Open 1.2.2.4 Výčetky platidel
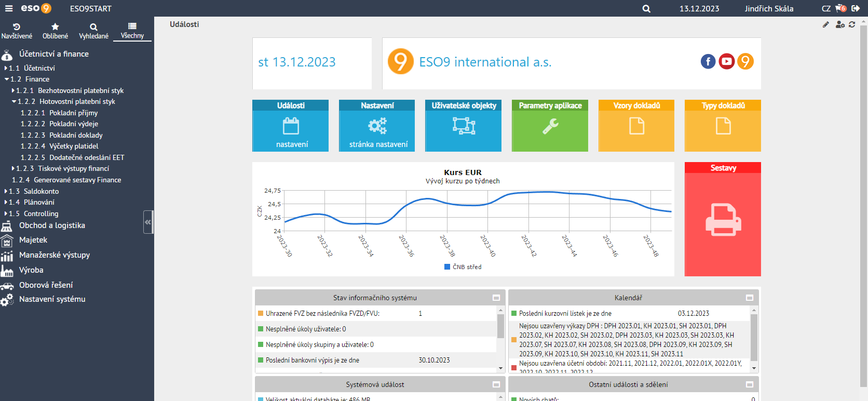The width and height of the screenshot is (868, 401). tap(59, 146)
